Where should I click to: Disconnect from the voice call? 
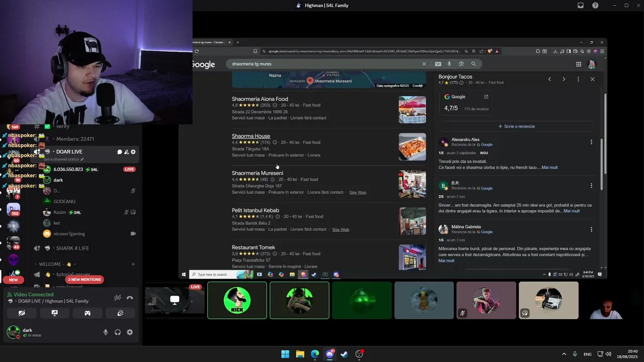[130, 298]
